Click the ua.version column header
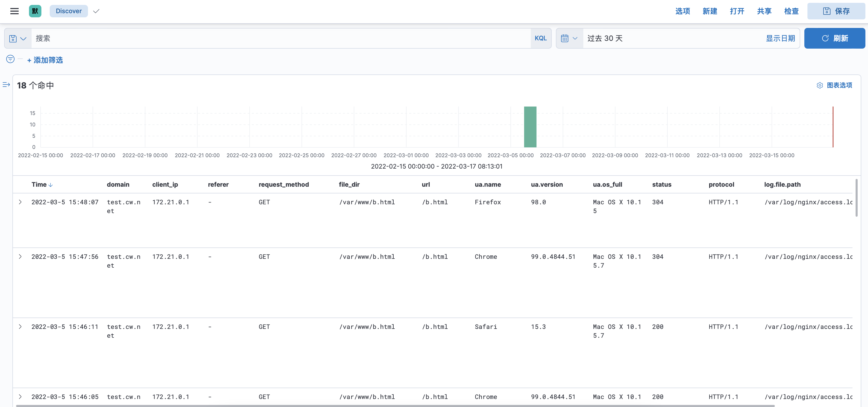Image resolution: width=868 pixels, height=407 pixels. [x=547, y=184]
